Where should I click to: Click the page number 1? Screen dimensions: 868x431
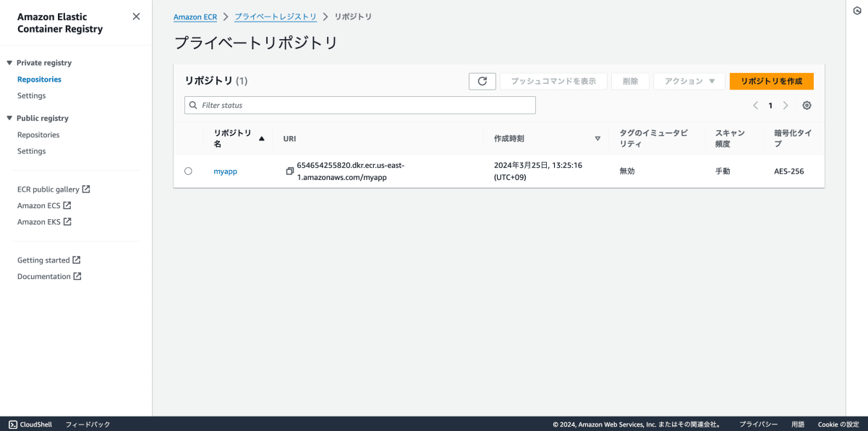pyautogui.click(x=770, y=106)
